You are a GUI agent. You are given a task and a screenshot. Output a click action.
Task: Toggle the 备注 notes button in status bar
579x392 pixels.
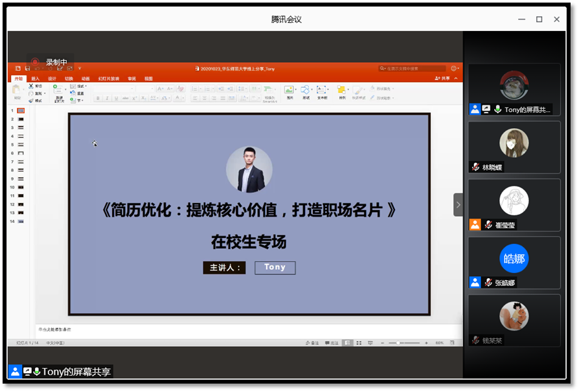point(312,342)
